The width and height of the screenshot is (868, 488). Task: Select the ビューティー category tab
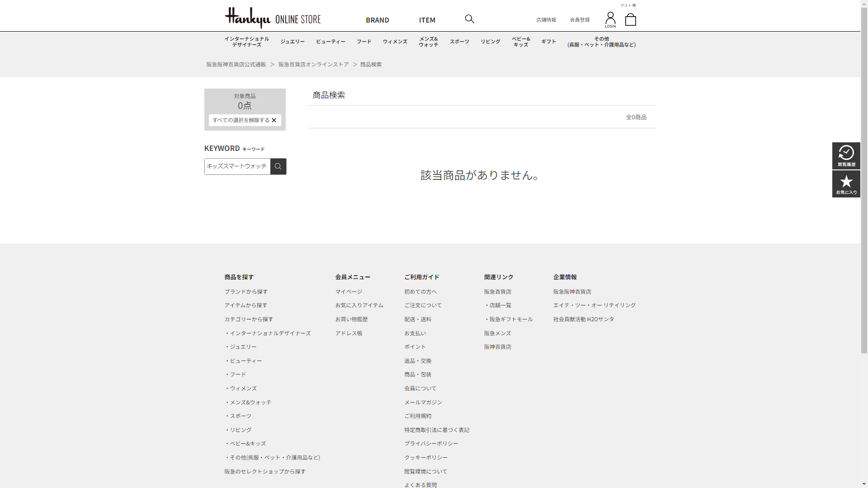pyautogui.click(x=330, y=42)
